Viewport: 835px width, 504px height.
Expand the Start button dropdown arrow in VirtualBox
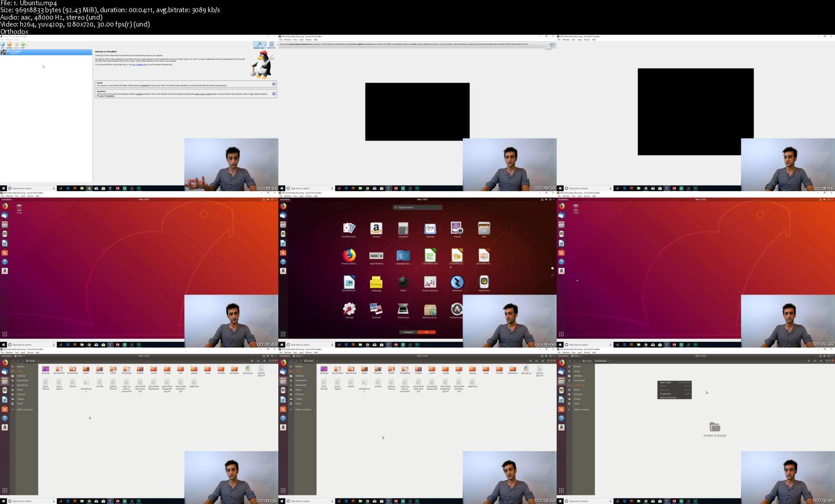[x=27, y=44]
